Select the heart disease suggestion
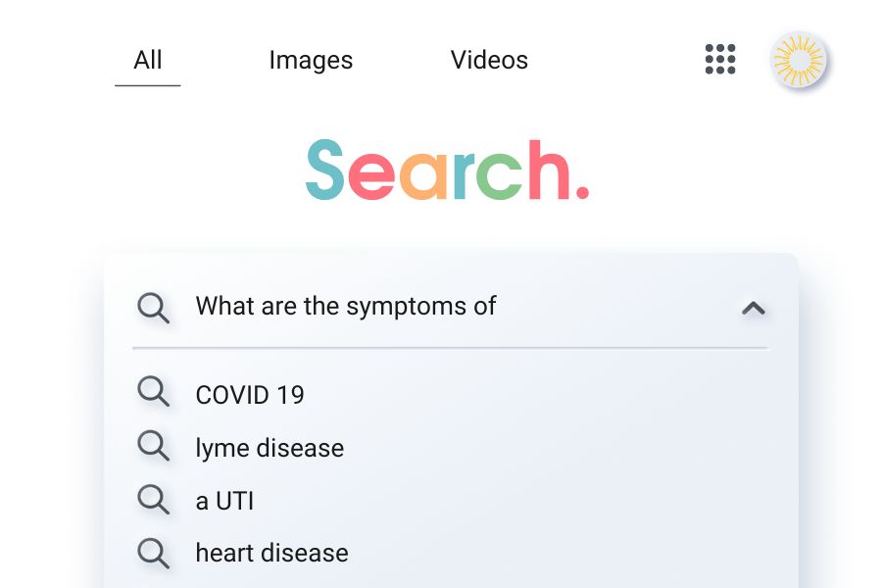882x588 pixels. pyautogui.click(x=271, y=553)
